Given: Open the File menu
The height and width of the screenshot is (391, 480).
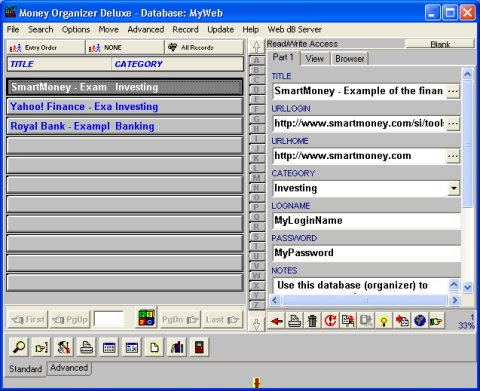Looking at the screenshot, I should [13, 29].
